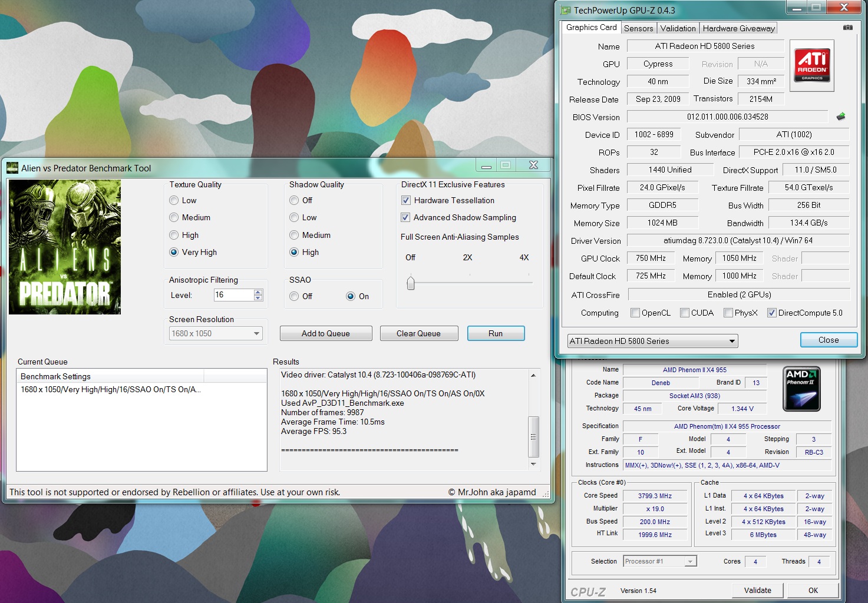The height and width of the screenshot is (603, 868).
Task: Set shadow quality to Off
Action: coord(294,201)
